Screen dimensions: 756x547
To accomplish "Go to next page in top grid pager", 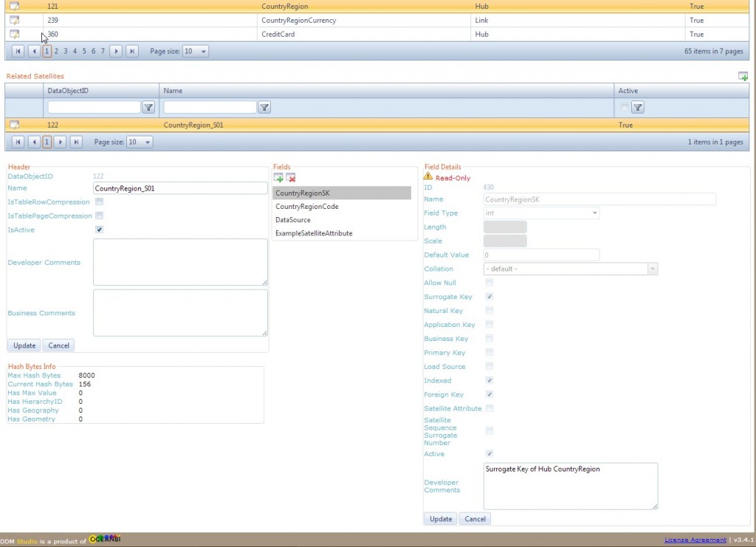I will pyautogui.click(x=116, y=51).
